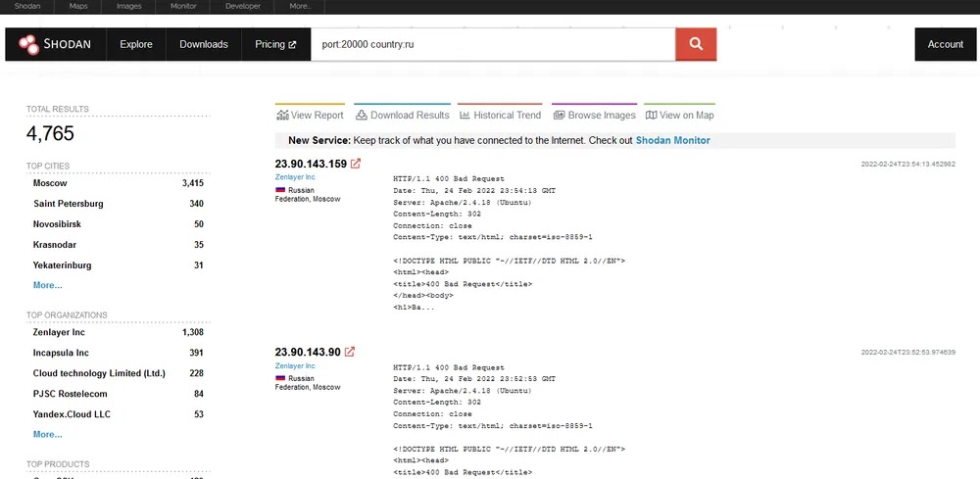The width and height of the screenshot is (980, 479).
Task: Click Russian flag under 23.90.143.159
Action: (x=280, y=190)
